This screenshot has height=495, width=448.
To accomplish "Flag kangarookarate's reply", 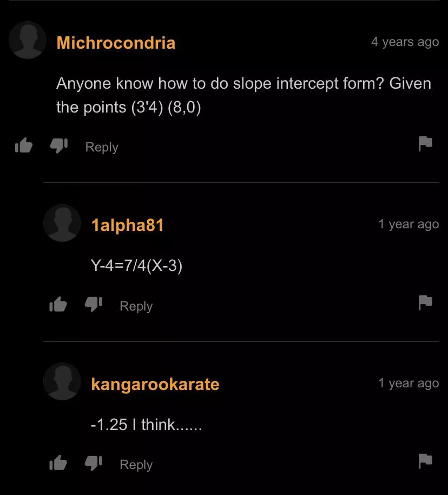I will click(425, 461).
